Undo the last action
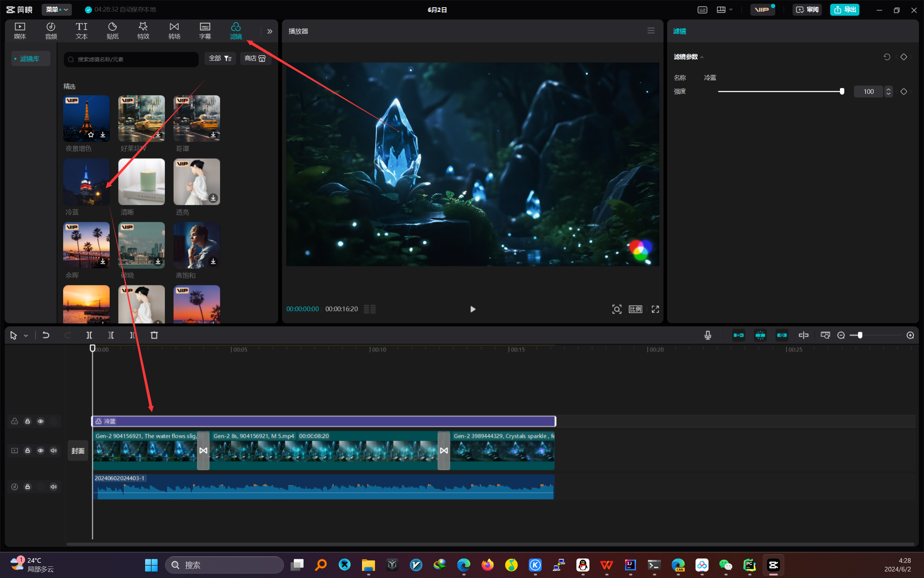The height and width of the screenshot is (578, 924). click(x=46, y=335)
